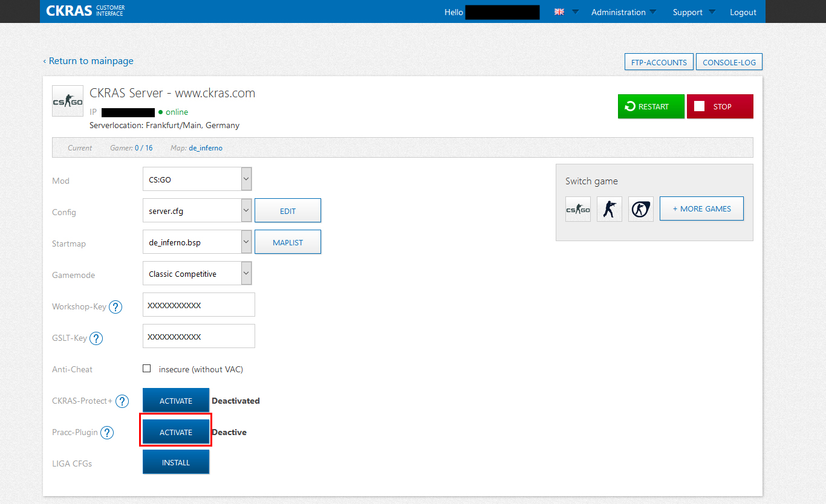Switch game to Counter-Strike Source round icon
This screenshot has width=826, height=504.
641,209
